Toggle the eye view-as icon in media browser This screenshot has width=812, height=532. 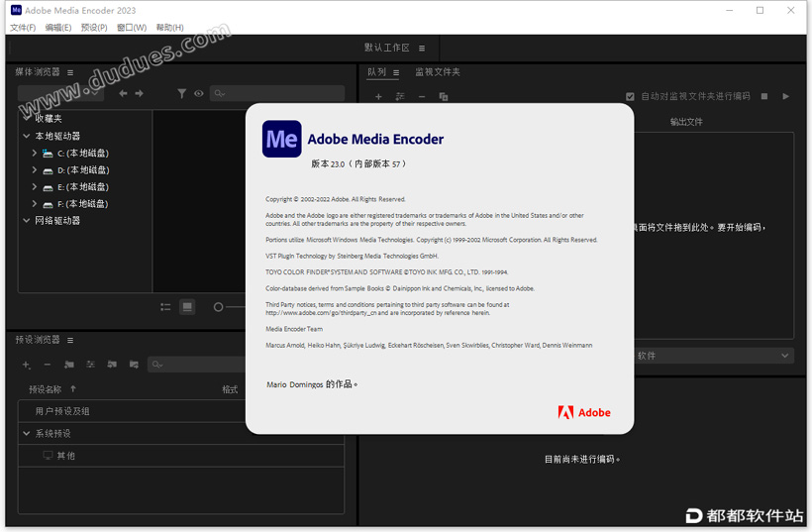click(x=199, y=93)
